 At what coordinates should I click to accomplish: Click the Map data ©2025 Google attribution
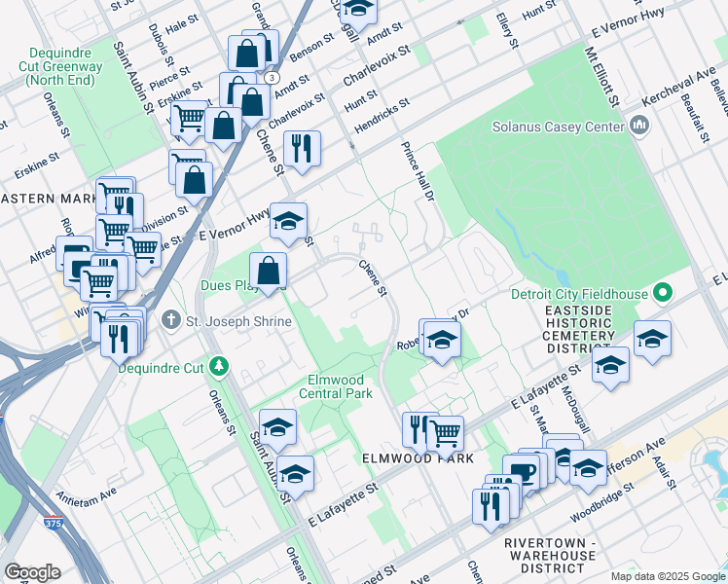[x=668, y=576]
